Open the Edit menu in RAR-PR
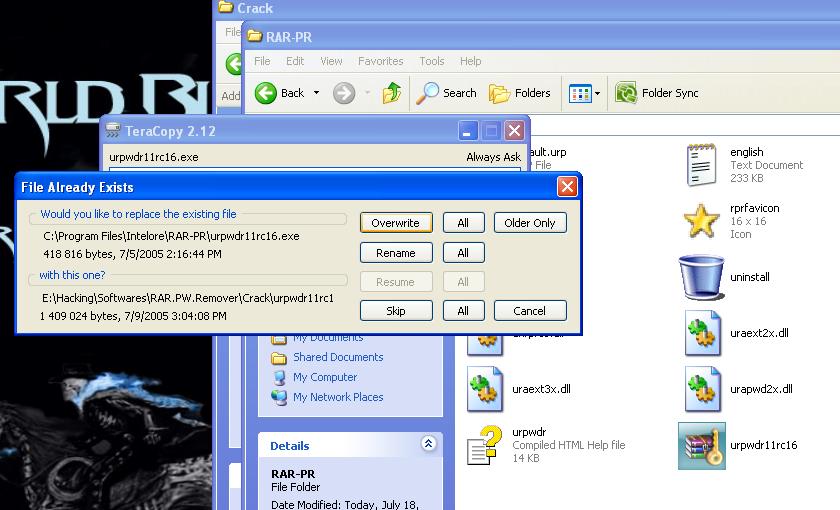This screenshot has height=510, width=840. coord(295,61)
